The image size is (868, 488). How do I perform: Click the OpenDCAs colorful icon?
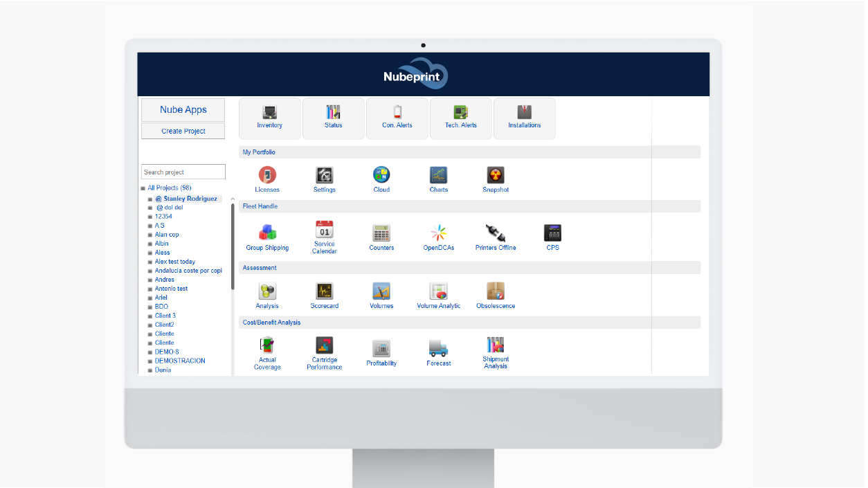pyautogui.click(x=439, y=233)
